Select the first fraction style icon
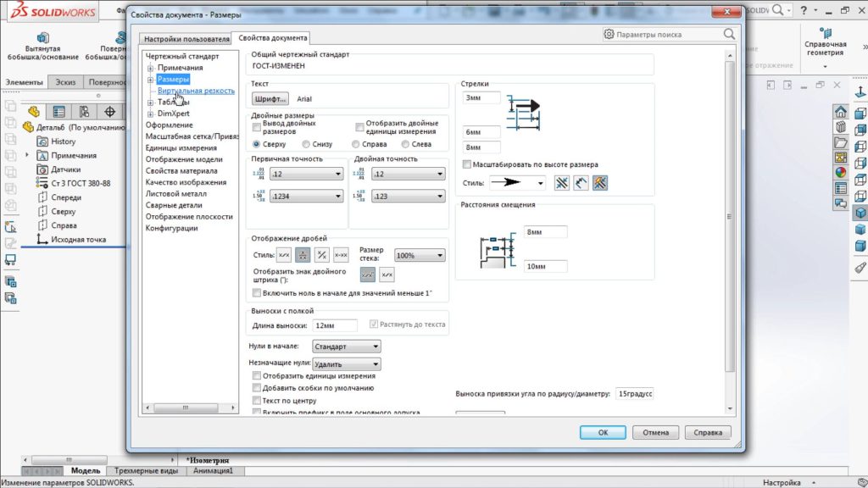Image resolution: width=868 pixels, height=488 pixels. 284,255
